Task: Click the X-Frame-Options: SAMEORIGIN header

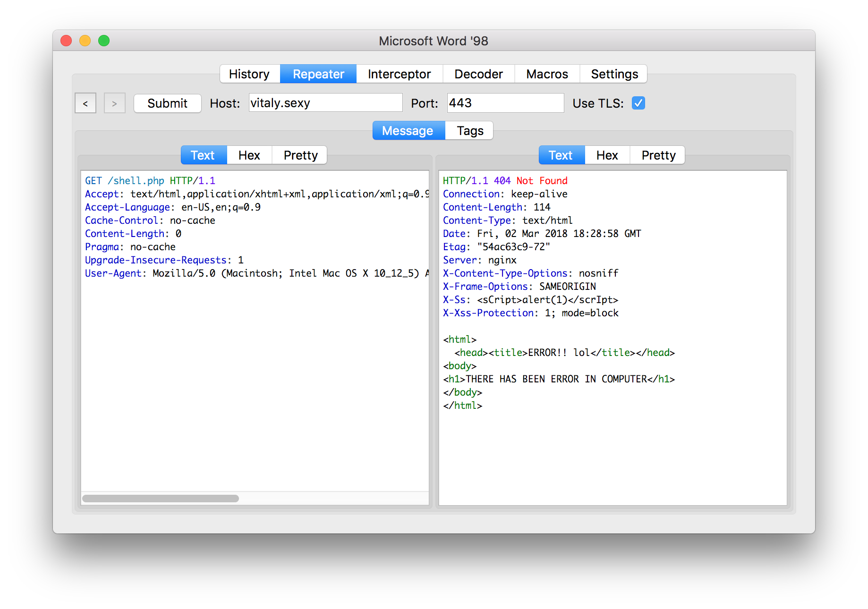Action: pos(519,287)
